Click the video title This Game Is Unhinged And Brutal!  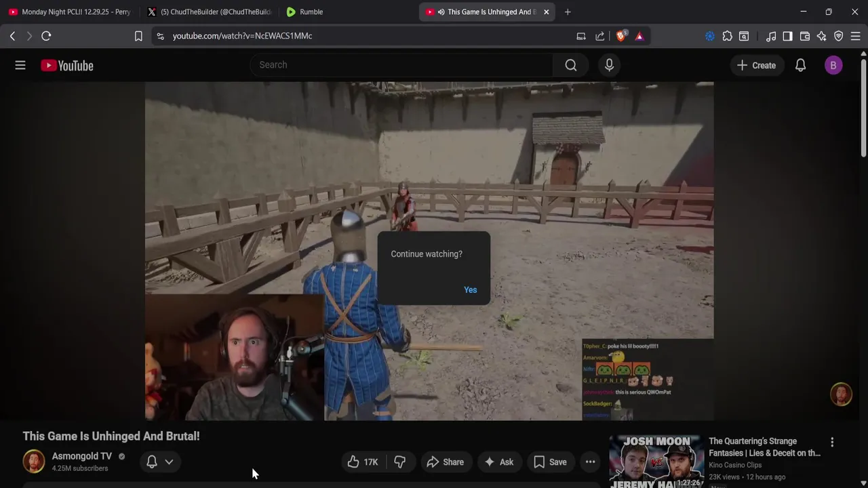coord(111,436)
